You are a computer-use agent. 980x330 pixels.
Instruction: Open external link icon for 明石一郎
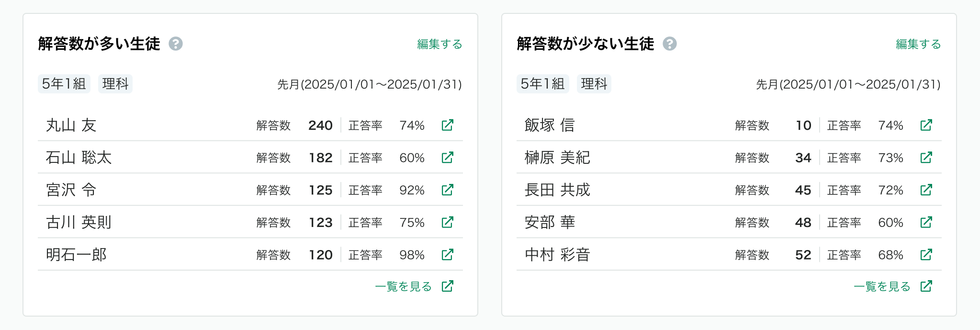pos(447,254)
